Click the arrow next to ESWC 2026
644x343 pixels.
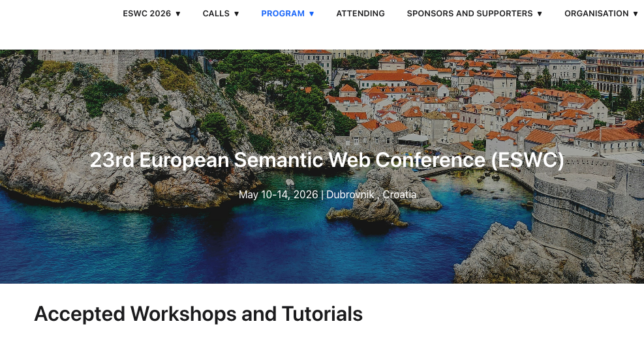click(178, 14)
